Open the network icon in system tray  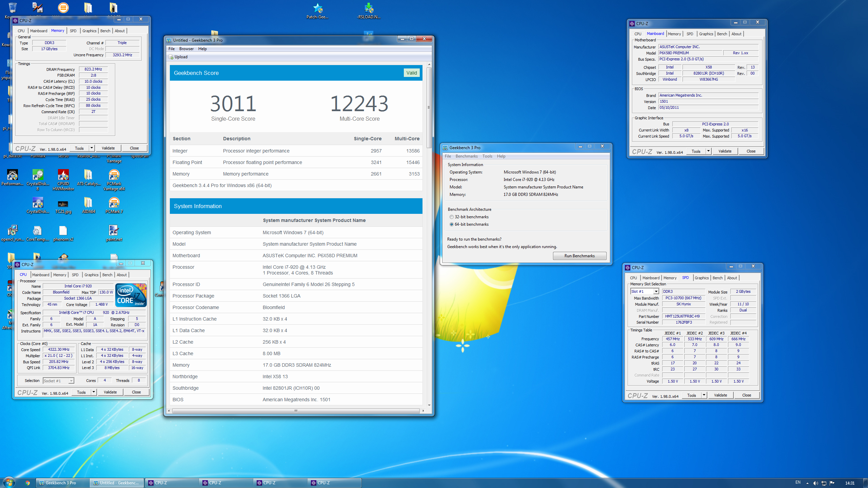pos(824,483)
